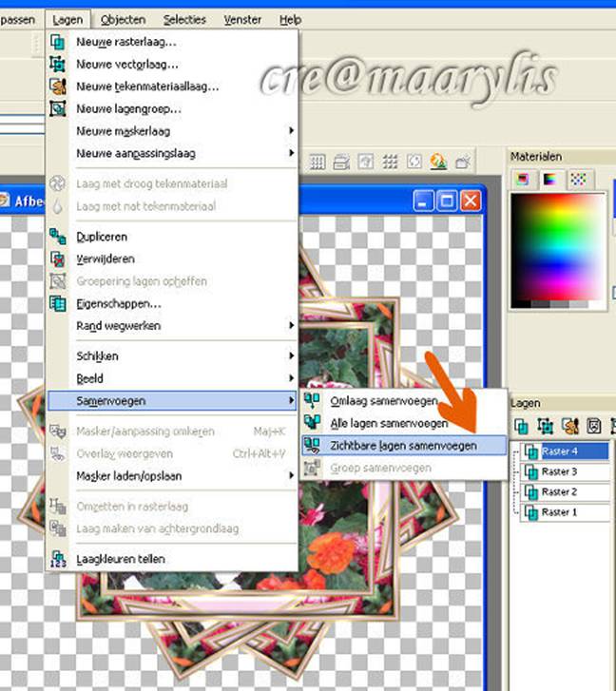Minimize the image window
Viewport: 616px width, 691px height.
(x=423, y=202)
